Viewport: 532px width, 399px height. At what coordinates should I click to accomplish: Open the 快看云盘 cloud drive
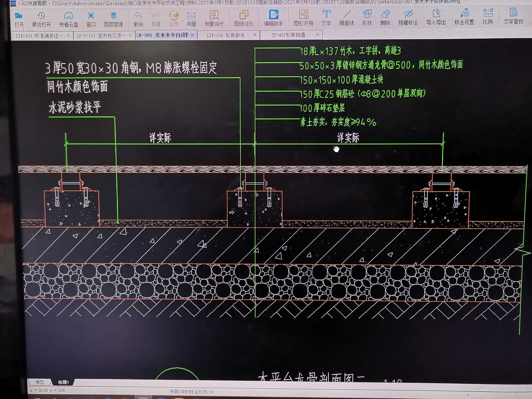point(69,19)
